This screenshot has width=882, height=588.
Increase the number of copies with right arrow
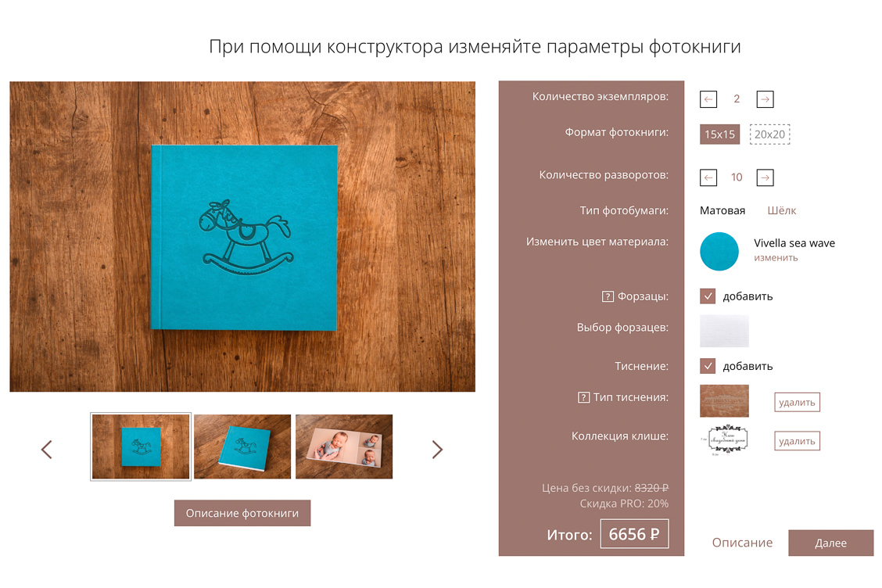click(x=765, y=99)
